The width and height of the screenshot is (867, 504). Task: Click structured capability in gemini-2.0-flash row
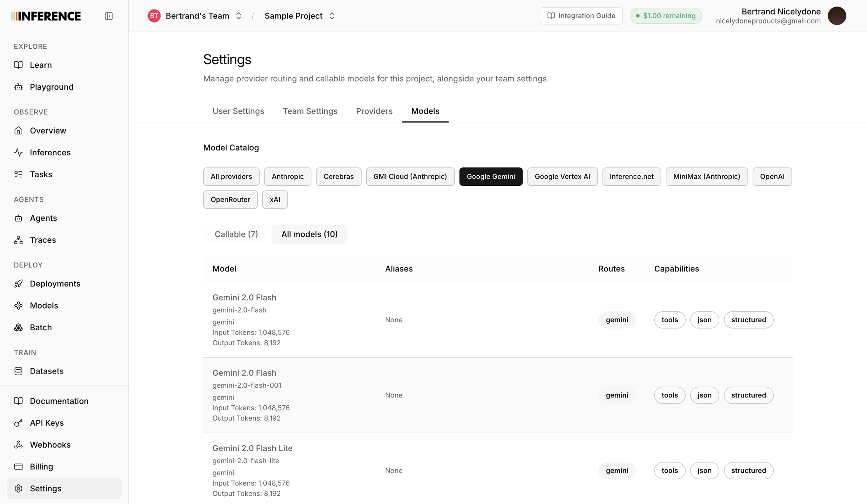coord(749,320)
